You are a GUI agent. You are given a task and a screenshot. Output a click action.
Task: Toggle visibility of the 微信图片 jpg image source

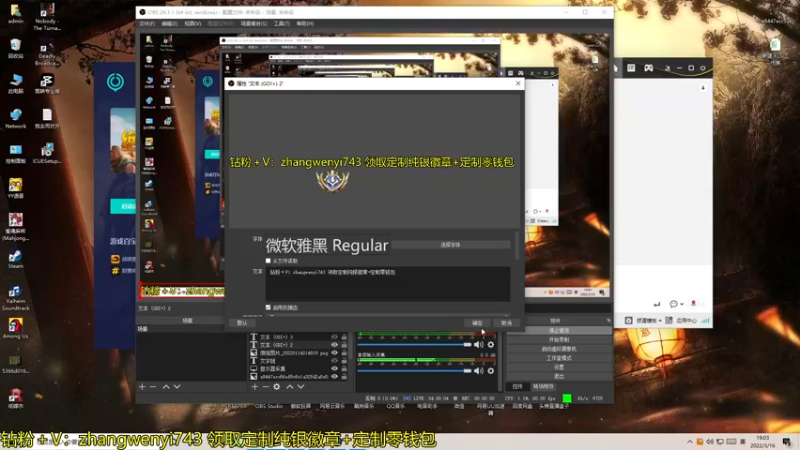[x=335, y=353]
